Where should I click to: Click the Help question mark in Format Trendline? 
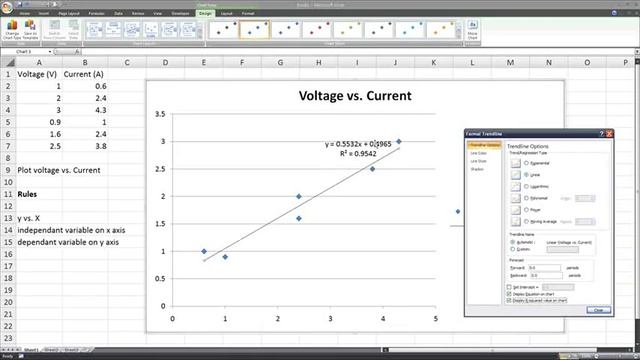point(601,134)
